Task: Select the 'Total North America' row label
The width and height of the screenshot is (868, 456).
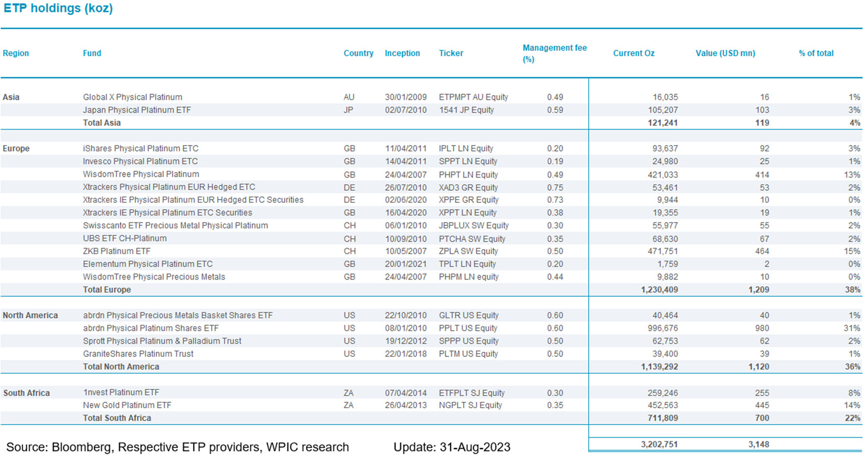Action: click(121, 367)
